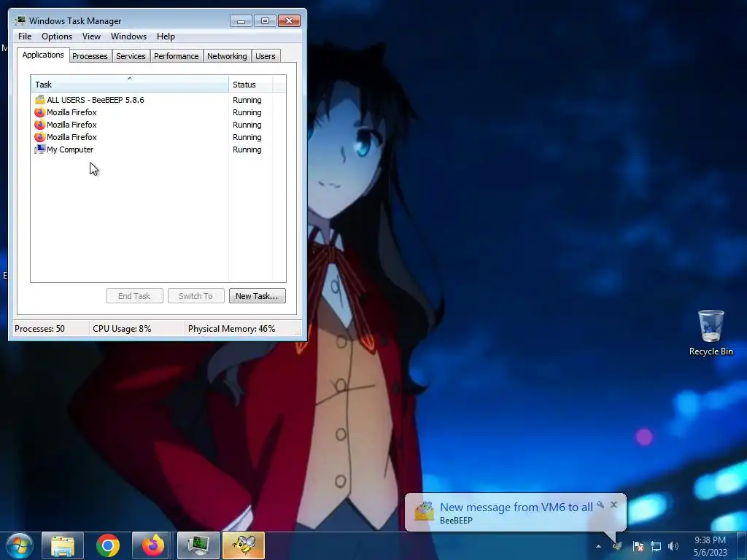Image resolution: width=747 pixels, height=560 pixels.
Task: Click the Physical Memory: 46% status entry
Action: click(231, 329)
